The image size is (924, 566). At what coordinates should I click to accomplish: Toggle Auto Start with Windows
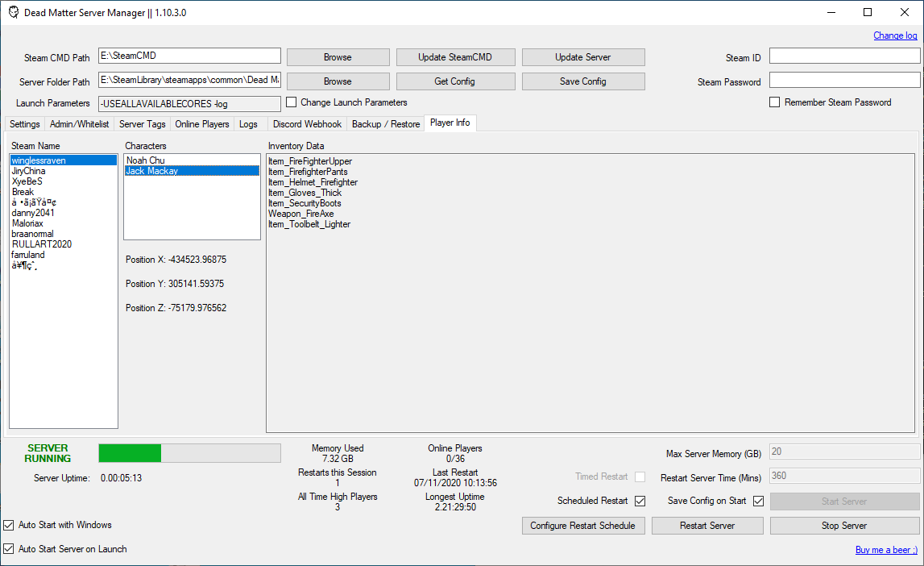click(8, 525)
